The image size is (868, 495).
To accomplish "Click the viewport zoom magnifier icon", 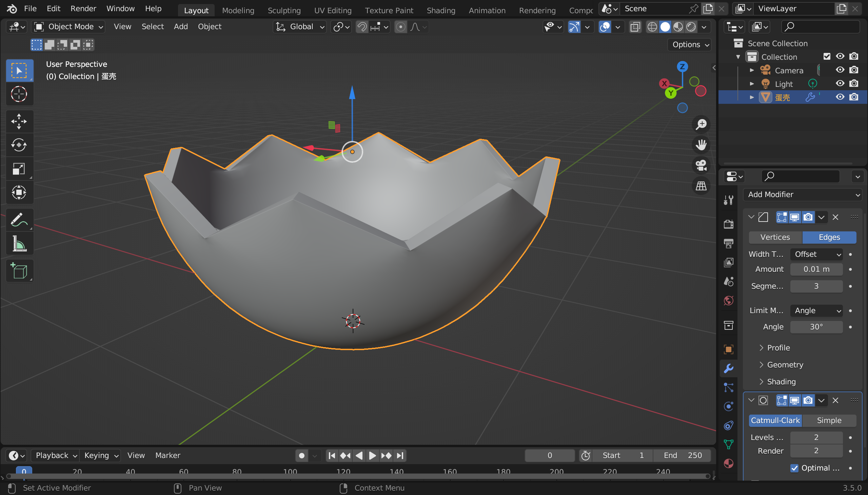I will click(701, 125).
